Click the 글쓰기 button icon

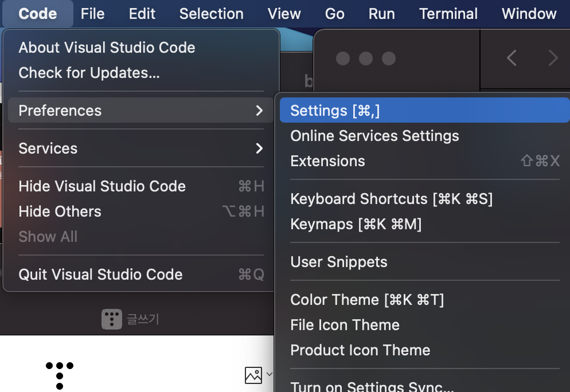tap(112, 319)
